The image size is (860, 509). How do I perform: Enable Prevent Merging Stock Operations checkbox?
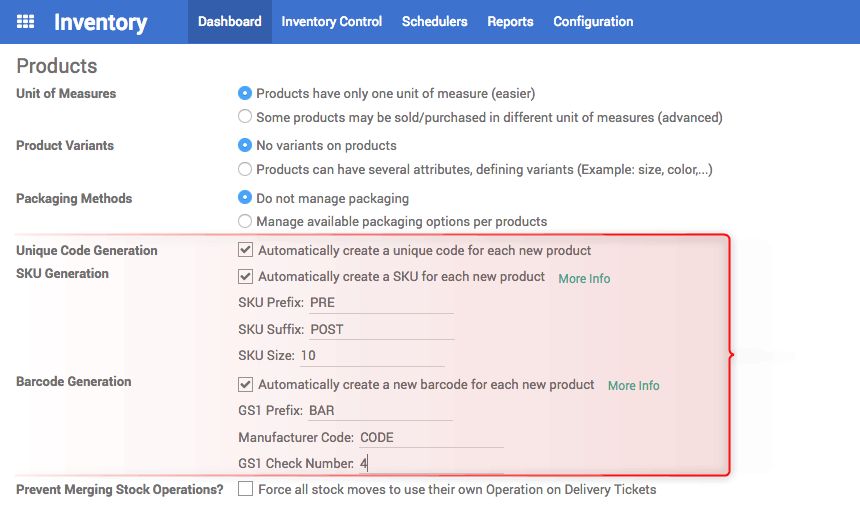coord(245,489)
